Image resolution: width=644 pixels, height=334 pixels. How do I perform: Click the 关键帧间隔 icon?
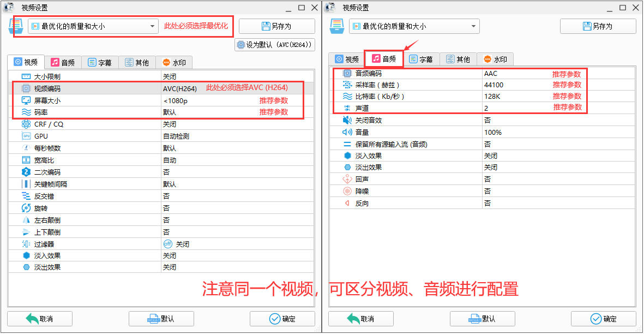[26, 184]
